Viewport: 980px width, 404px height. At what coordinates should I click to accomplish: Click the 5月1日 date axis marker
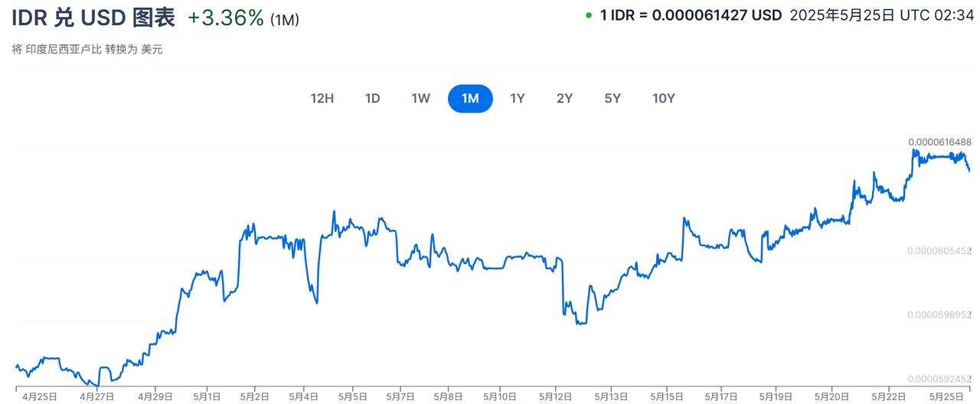[206, 396]
